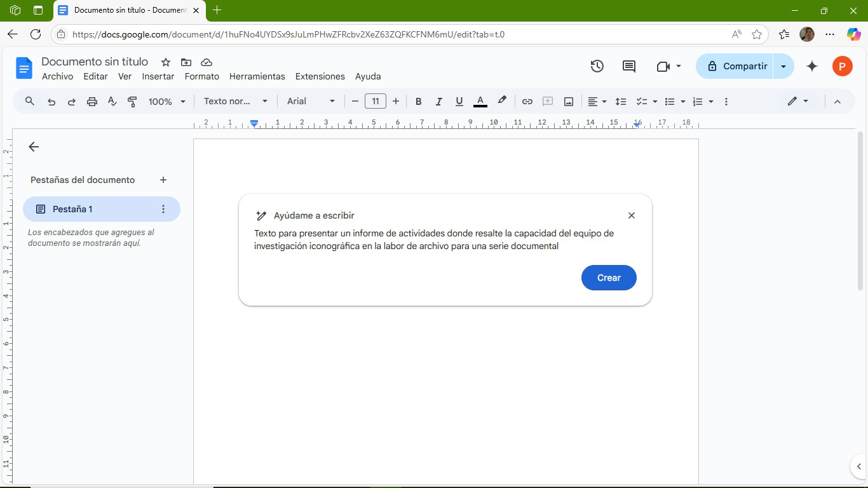868x488 pixels.
Task: Click the print icon in toolbar
Action: (92, 102)
